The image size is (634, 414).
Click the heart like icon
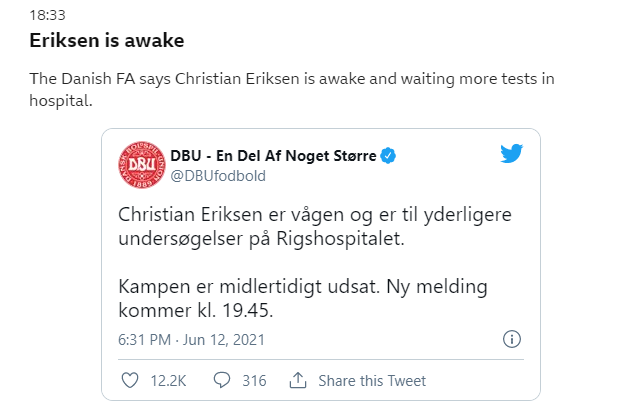coord(130,380)
